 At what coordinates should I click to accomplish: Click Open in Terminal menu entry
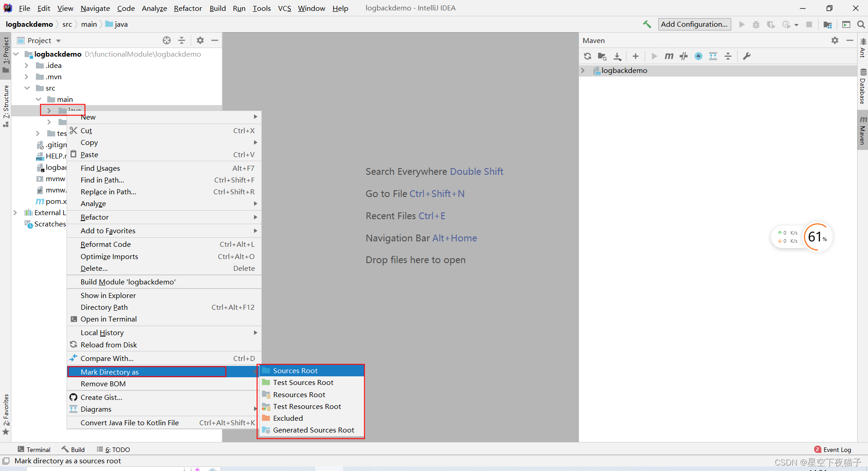164,319
